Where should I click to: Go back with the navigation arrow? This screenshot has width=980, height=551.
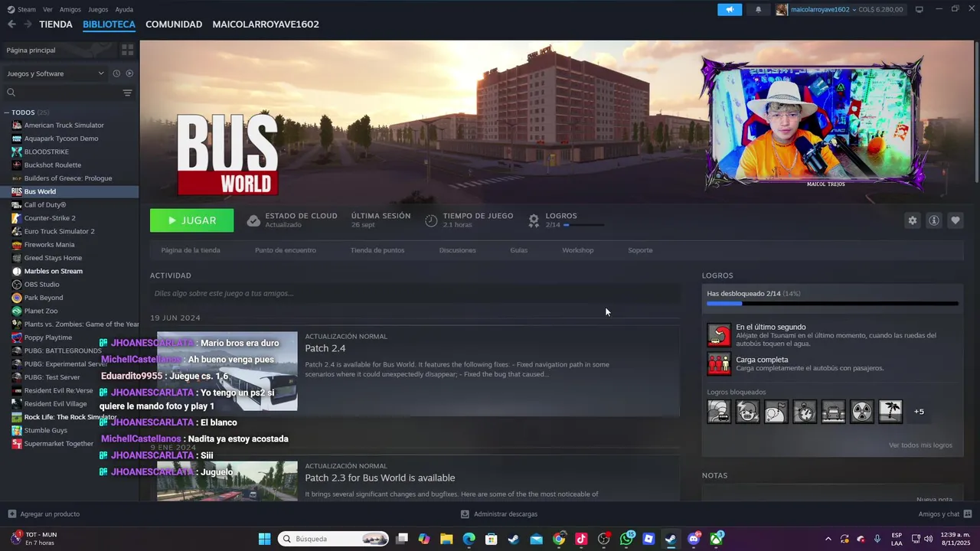pos(11,24)
